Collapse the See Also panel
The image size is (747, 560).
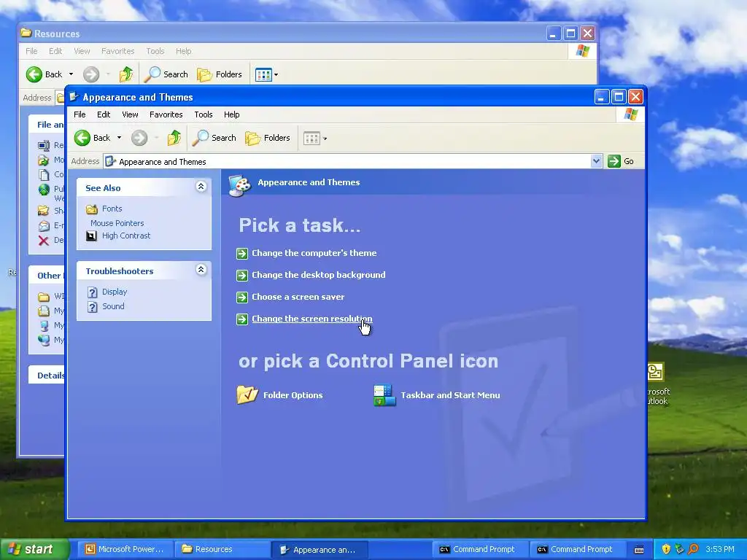[x=201, y=187]
